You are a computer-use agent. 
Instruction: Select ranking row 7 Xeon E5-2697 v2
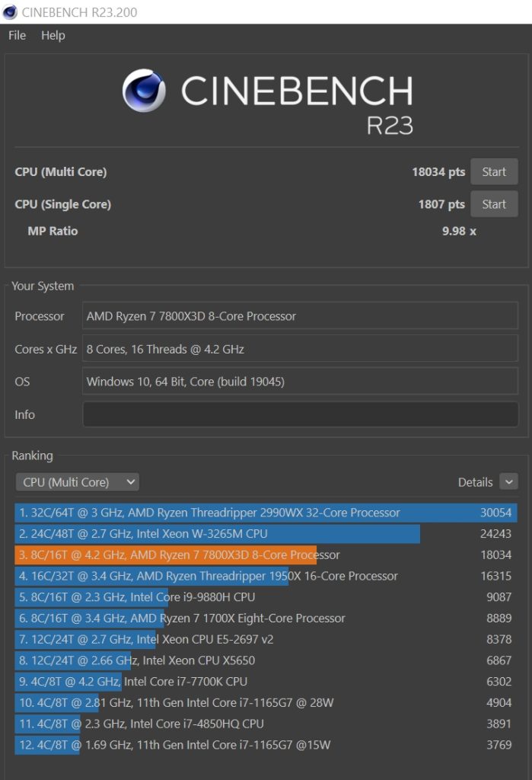(266, 639)
